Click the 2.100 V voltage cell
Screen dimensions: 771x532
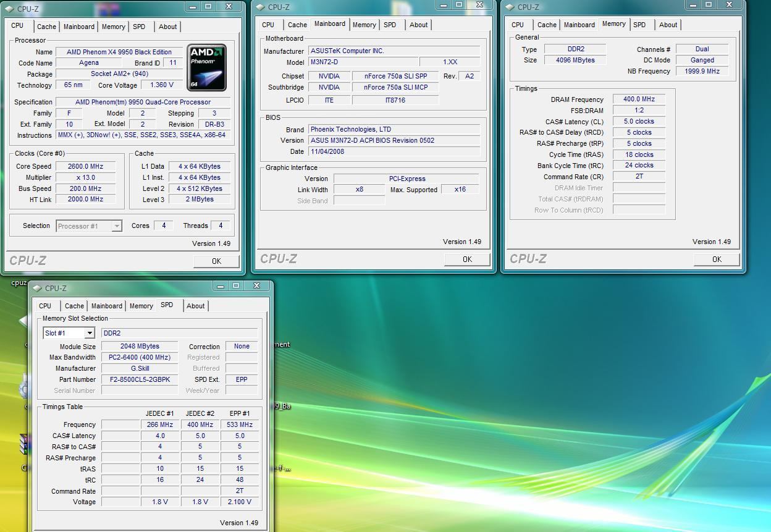click(240, 502)
